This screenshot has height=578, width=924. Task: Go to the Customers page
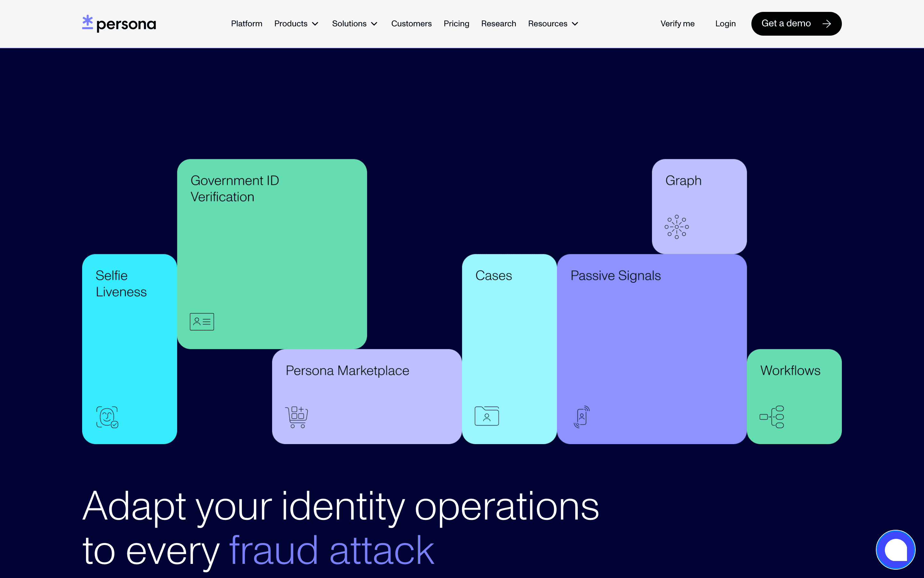(411, 24)
